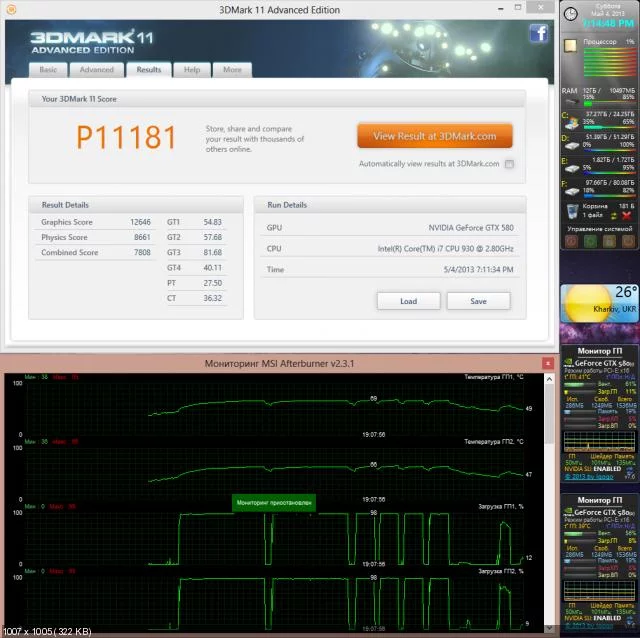Click the GT3 result 81.68

pyautogui.click(x=213, y=252)
